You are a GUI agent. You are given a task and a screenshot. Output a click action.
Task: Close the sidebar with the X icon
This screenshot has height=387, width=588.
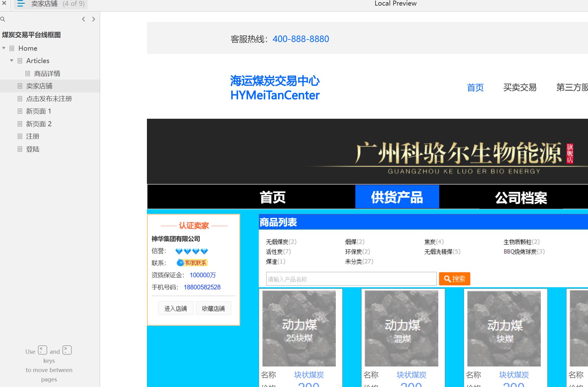click(x=4, y=3)
